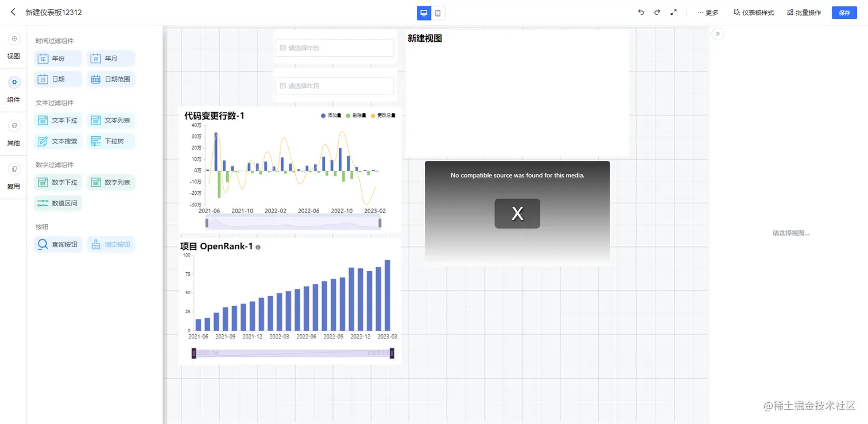Add the 日期 date filter component
The width and height of the screenshot is (868, 424).
58,79
